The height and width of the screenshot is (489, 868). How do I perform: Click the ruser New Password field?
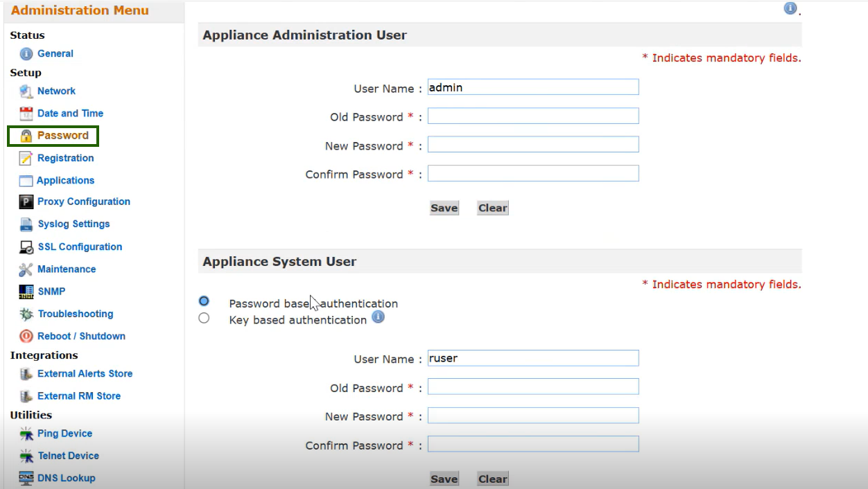(532, 416)
